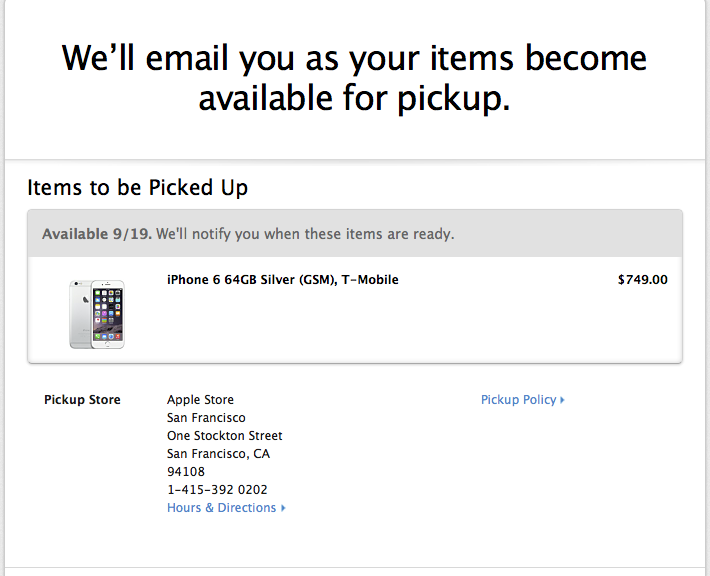Click the $749.00 price
The width and height of the screenshot is (710, 576).
coord(642,280)
